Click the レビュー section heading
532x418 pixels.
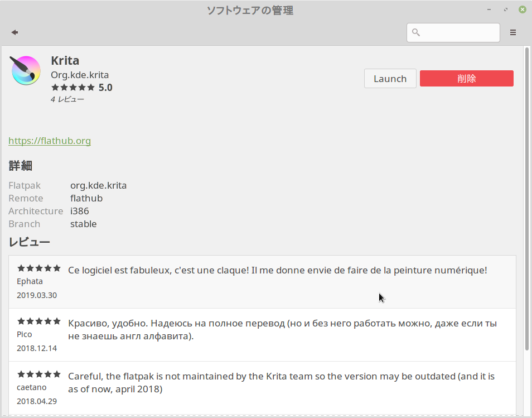tap(29, 242)
